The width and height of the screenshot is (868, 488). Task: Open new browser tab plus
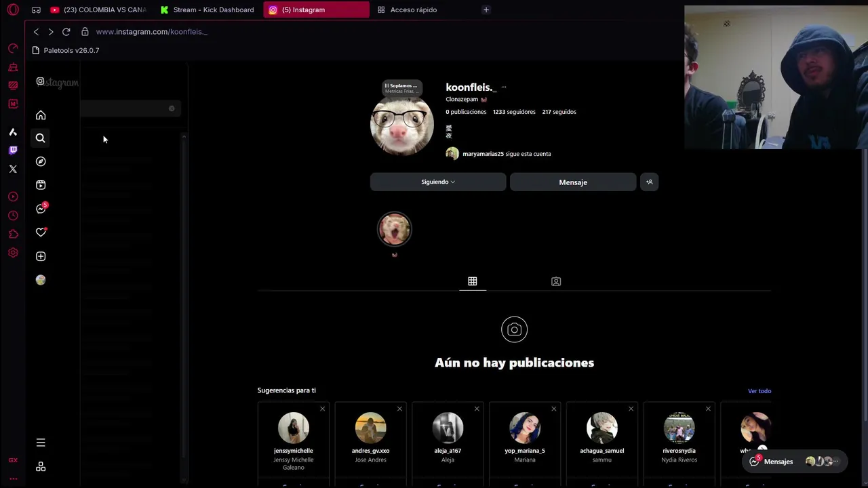tap(486, 9)
